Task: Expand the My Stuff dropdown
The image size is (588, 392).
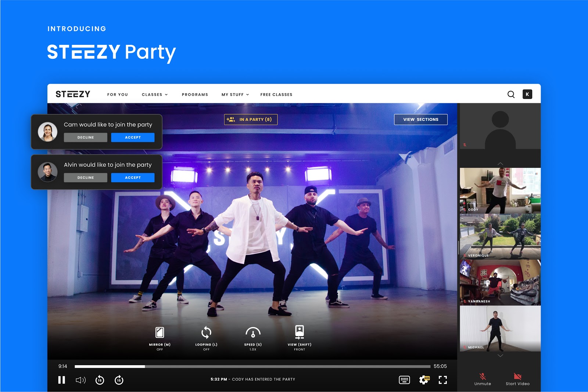Action: point(235,94)
